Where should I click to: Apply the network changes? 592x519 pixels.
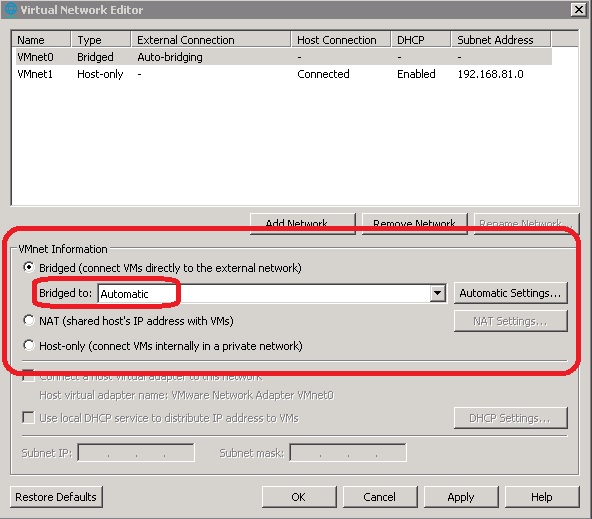click(461, 497)
